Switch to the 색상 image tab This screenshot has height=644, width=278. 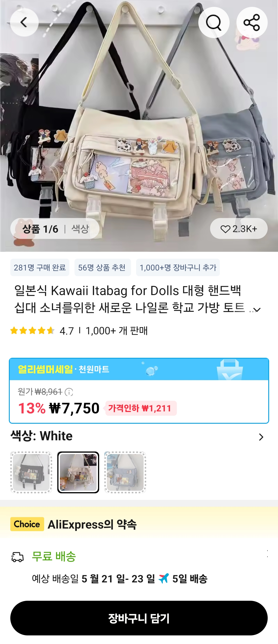(80, 229)
